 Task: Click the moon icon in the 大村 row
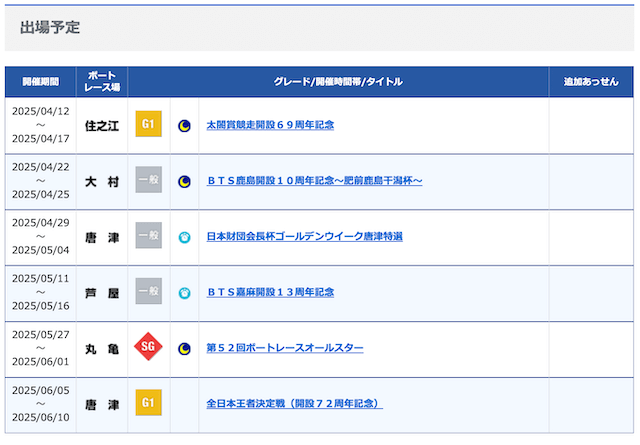pos(184,181)
